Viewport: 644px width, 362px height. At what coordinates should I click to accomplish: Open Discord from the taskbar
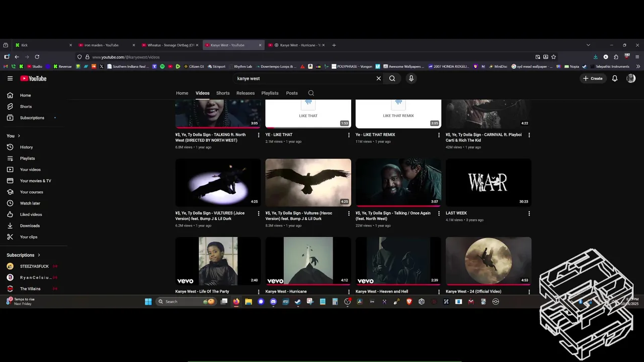(273, 302)
